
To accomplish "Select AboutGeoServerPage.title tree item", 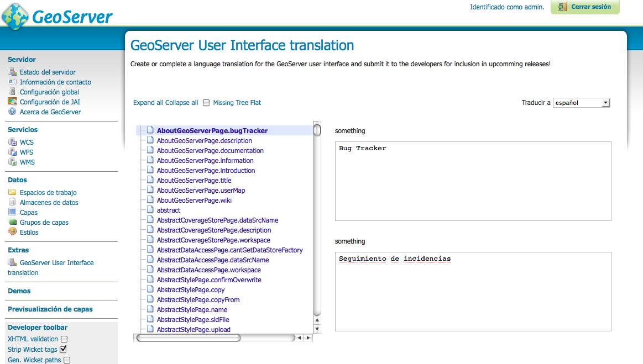I will (x=194, y=180).
